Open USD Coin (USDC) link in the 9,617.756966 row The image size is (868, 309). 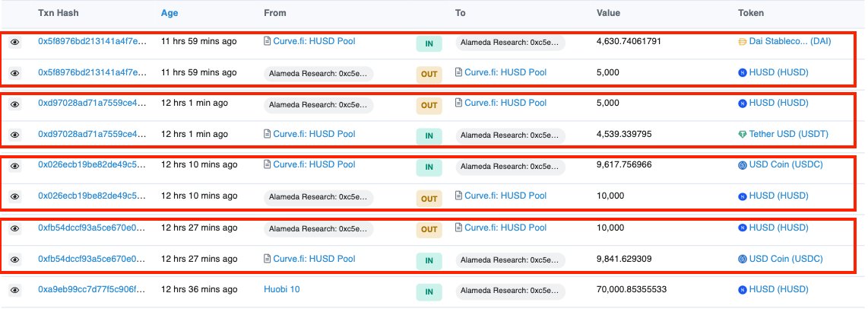tap(786, 164)
